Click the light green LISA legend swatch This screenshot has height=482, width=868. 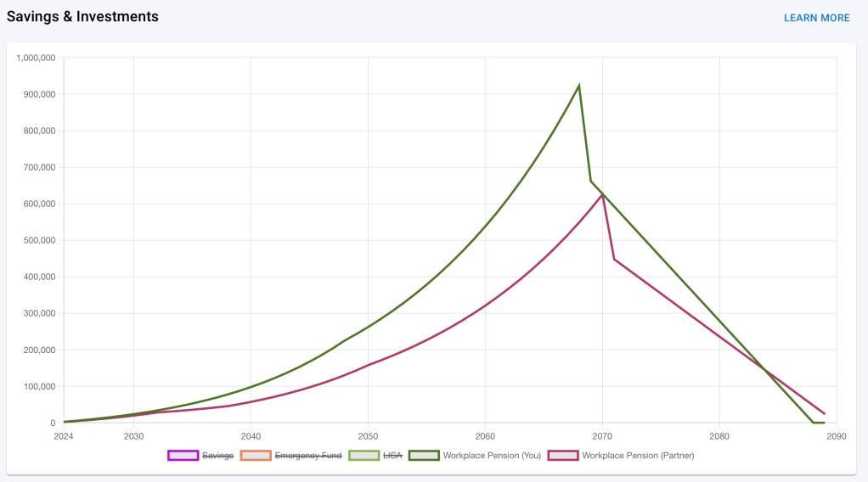pos(364,456)
